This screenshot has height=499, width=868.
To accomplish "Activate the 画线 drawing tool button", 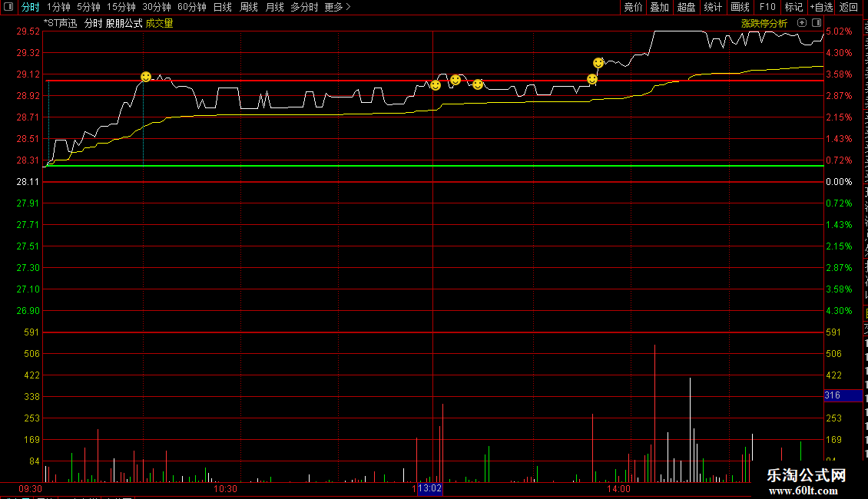I will tap(740, 7).
